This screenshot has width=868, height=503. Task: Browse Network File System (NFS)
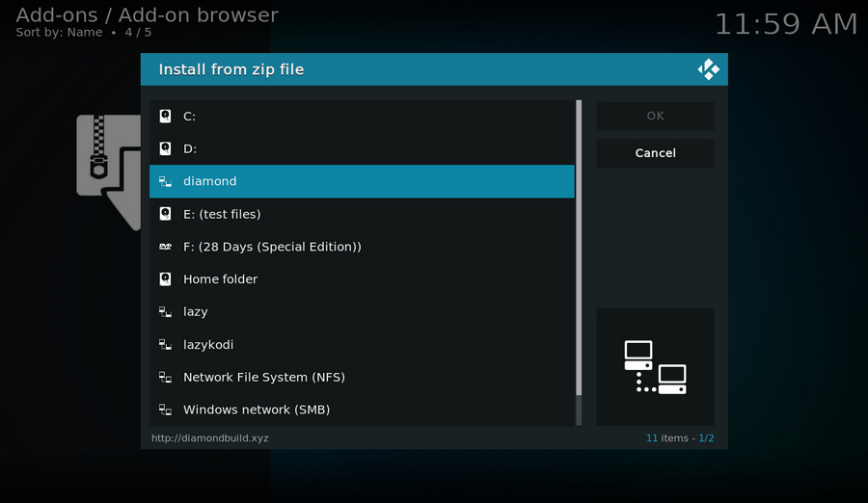click(362, 377)
